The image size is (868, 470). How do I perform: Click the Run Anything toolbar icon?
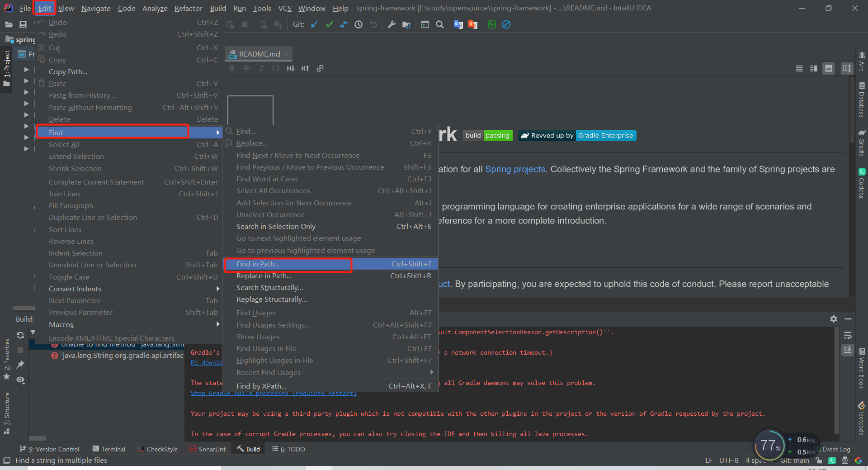tap(425, 24)
